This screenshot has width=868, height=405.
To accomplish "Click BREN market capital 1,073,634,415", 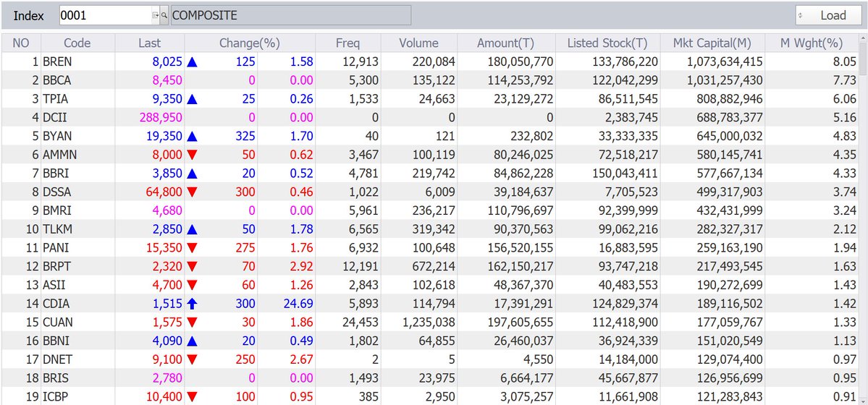I will [x=725, y=62].
